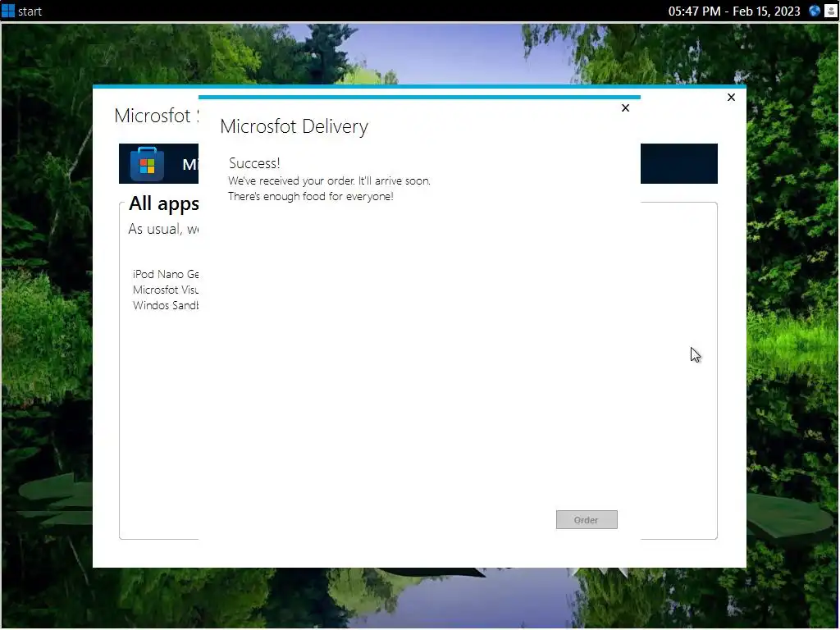The height and width of the screenshot is (630, 840).
Task: Click the start label in the top bar
Action: [x=30, y=11]
